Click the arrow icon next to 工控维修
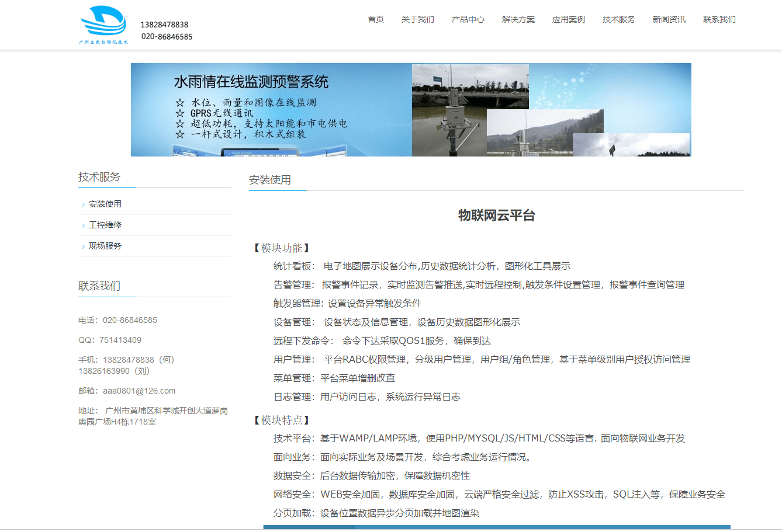Viewport: 782px width, 532px height. 83,225
